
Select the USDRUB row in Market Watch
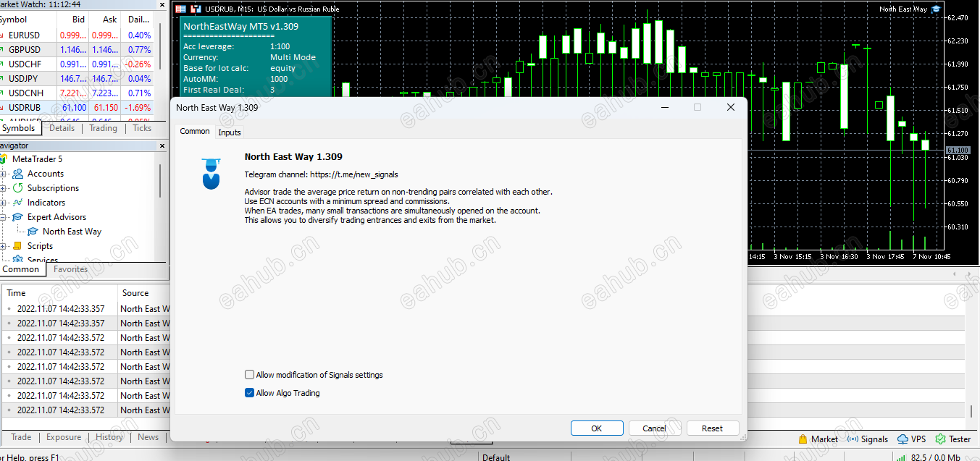pos(76,107)
